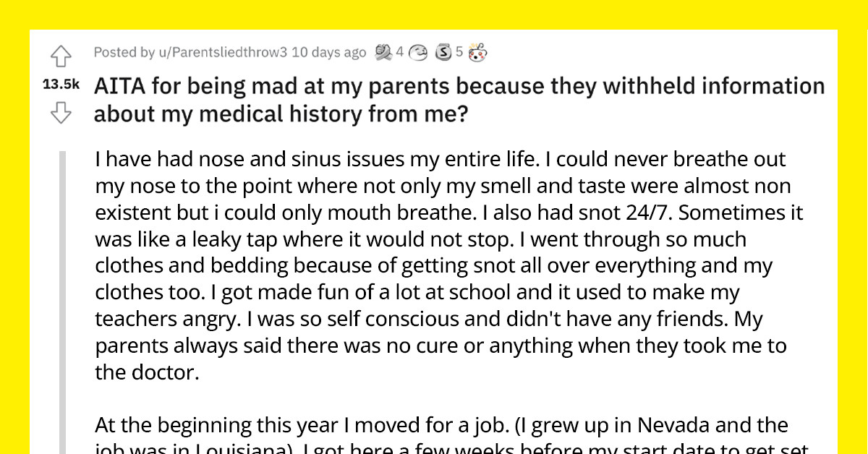Click the Wholesome award icon
The width and height of the screenshot is (868, 454).
point(418,52)
